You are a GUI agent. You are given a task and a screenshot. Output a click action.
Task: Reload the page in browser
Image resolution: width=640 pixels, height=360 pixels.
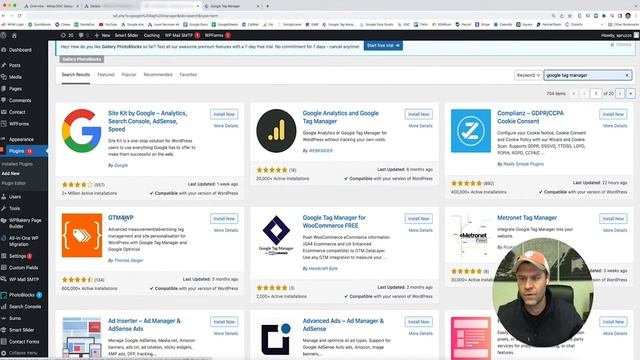19,16
